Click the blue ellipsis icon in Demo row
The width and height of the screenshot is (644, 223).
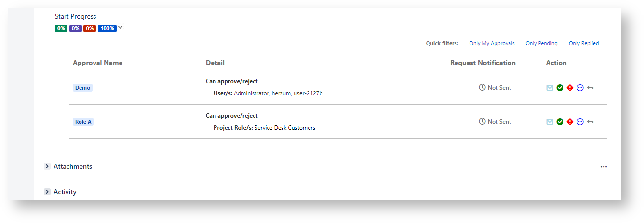coord(580,88)
